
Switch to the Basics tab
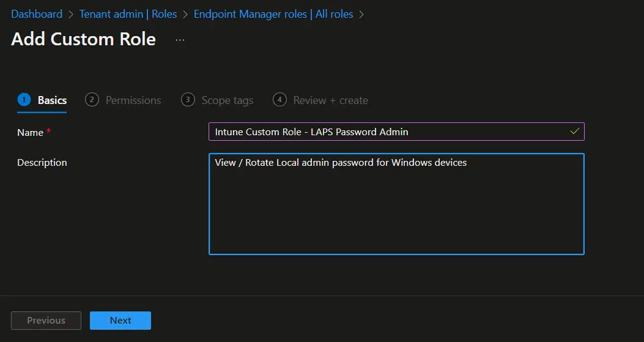click(52, 100)
